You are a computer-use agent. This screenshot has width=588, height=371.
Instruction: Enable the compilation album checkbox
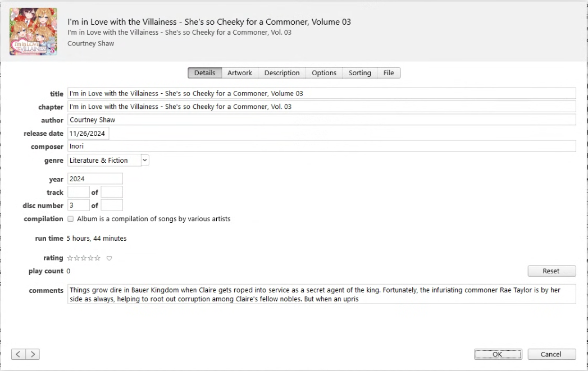(x=71, y=219)
